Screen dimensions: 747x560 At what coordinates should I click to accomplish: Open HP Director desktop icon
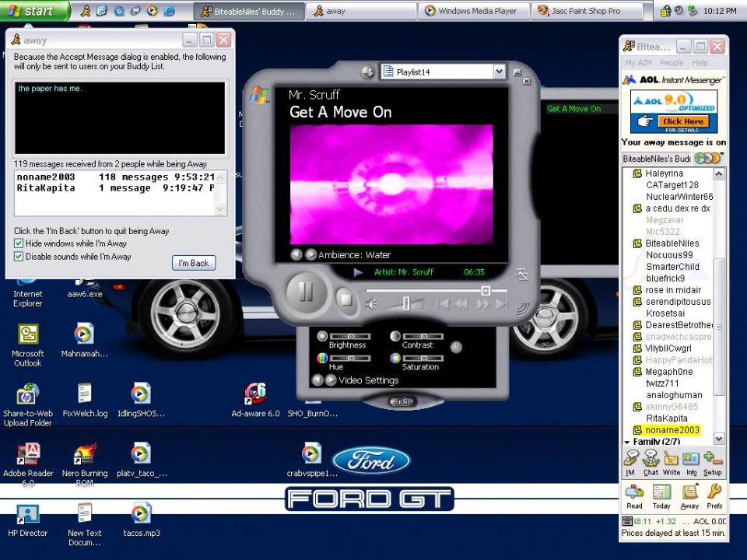click(x=28, y=520)
